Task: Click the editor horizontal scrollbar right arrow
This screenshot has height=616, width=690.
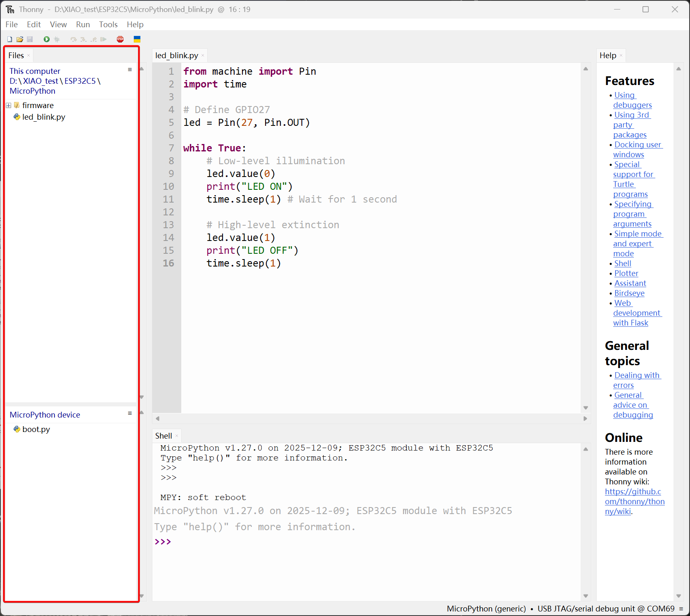Action: (x=585, y=418)
